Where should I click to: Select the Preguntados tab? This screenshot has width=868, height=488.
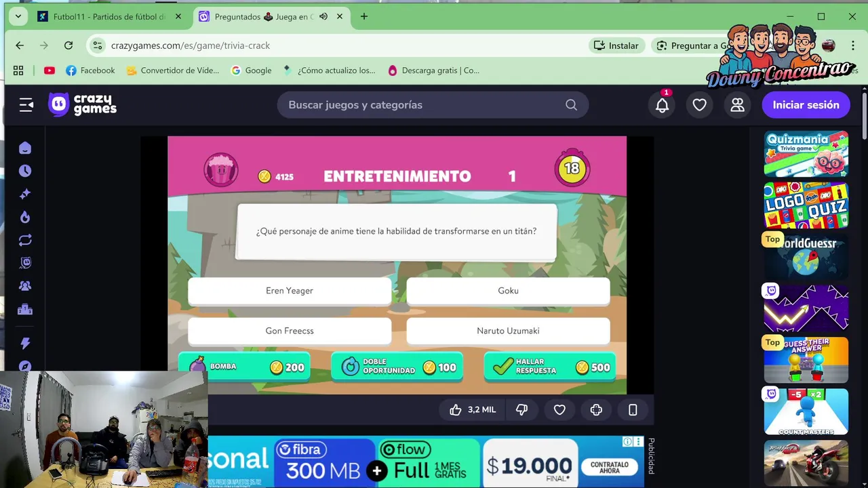click(264, 17)
